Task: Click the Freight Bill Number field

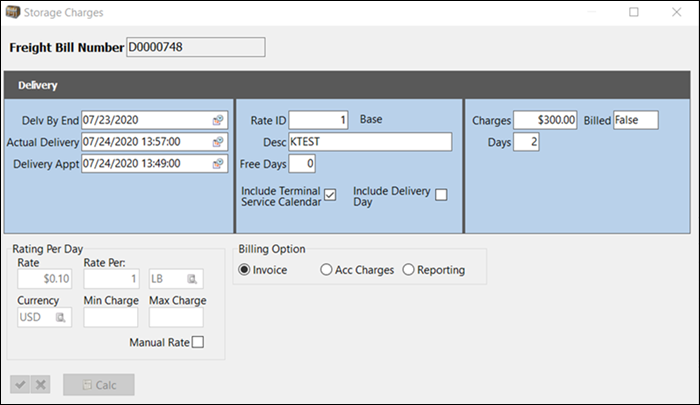Action: (x=195, y=47)
